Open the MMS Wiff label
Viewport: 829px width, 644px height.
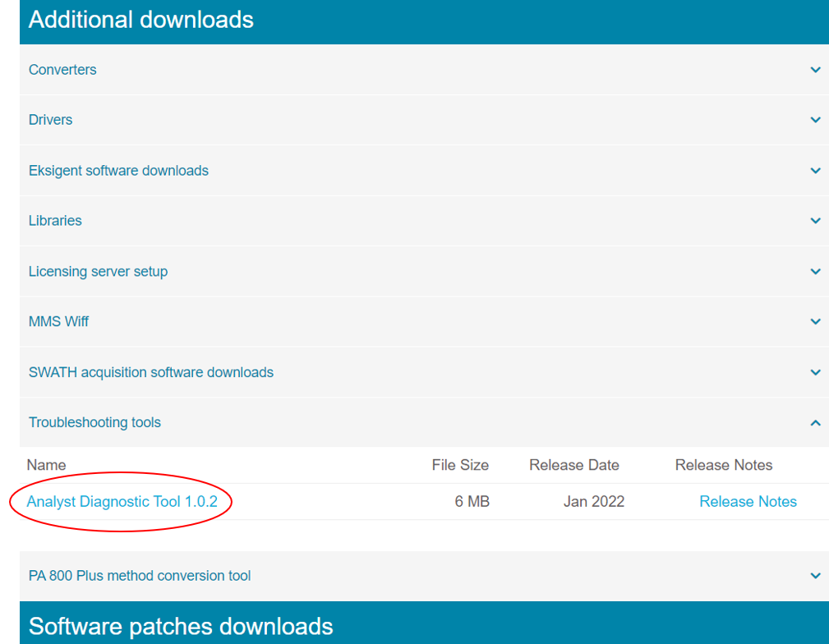click(x=58, y=321)
